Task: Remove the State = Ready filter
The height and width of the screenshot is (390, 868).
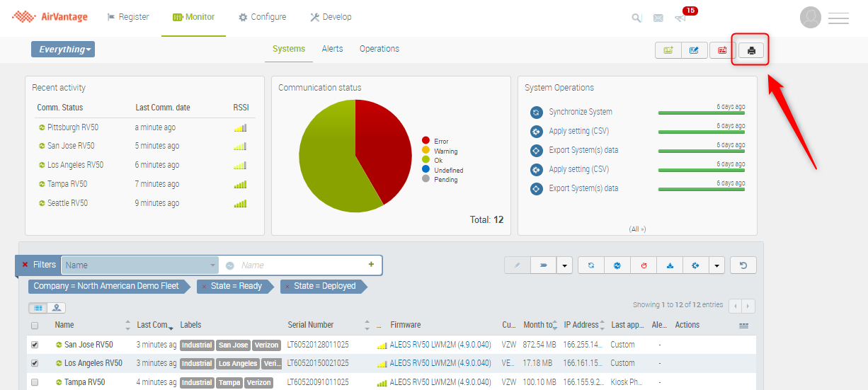Action: click(205, 287)
